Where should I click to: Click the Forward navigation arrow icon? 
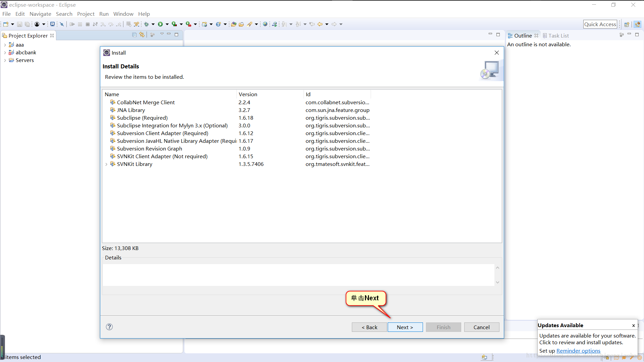(x=334, y=24)
